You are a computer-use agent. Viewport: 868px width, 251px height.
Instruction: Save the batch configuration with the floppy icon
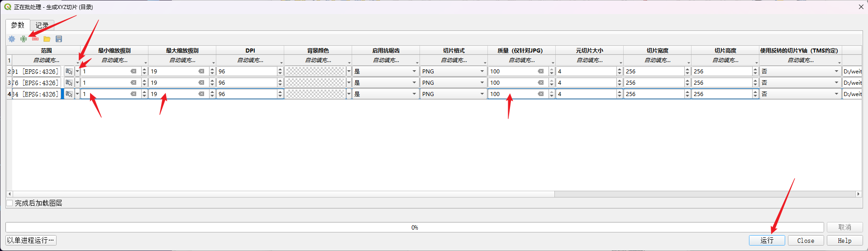(59, 39)
